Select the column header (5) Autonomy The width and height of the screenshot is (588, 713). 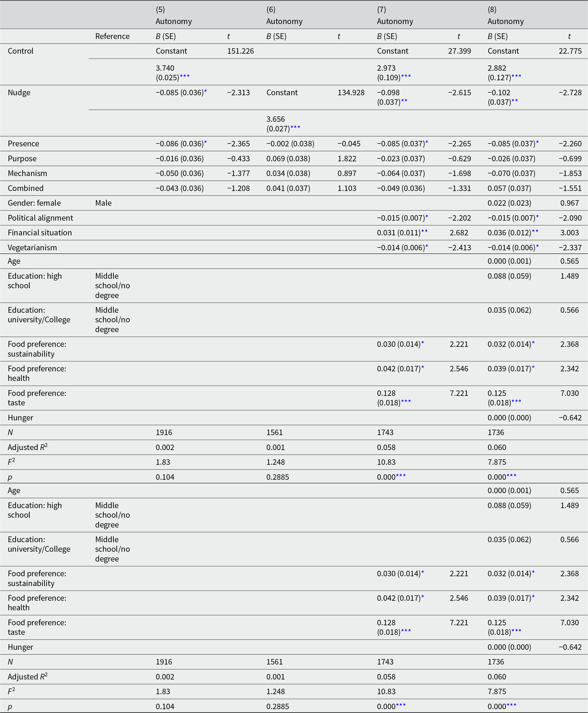point(174,15)
